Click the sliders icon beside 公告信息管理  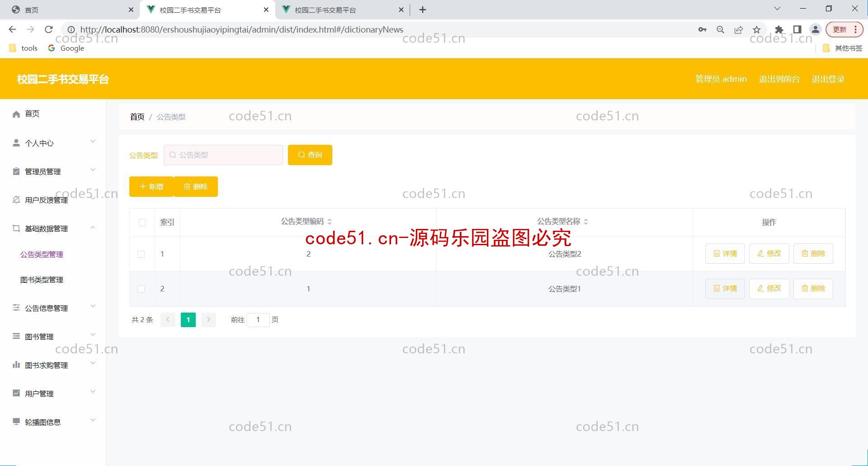coord(16,308)
